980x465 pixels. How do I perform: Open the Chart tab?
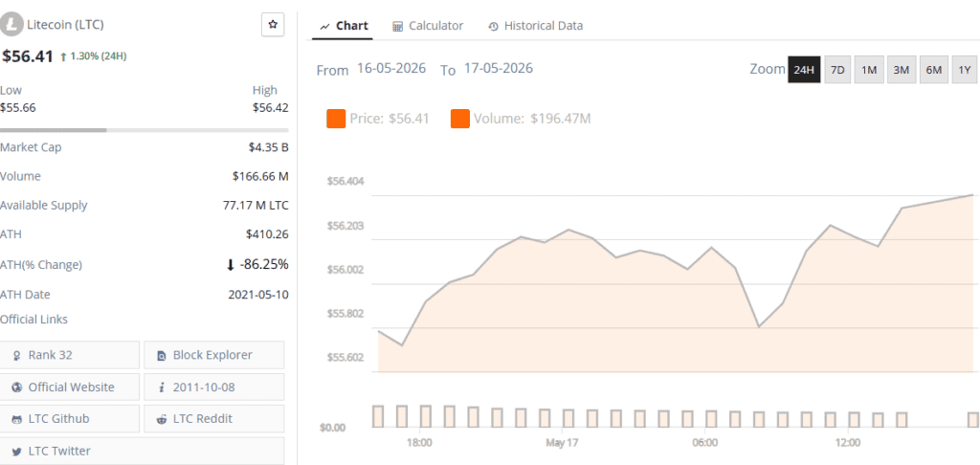pos(344,26)
